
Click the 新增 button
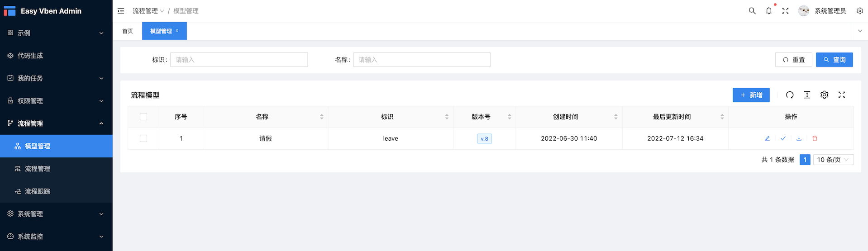pyautogui.click(x=751, y=95)
